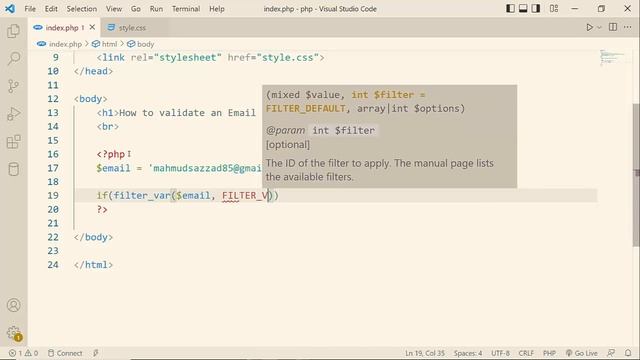Click the vertical editor scrollbar
Screen dimensions: 640x360
636,175
